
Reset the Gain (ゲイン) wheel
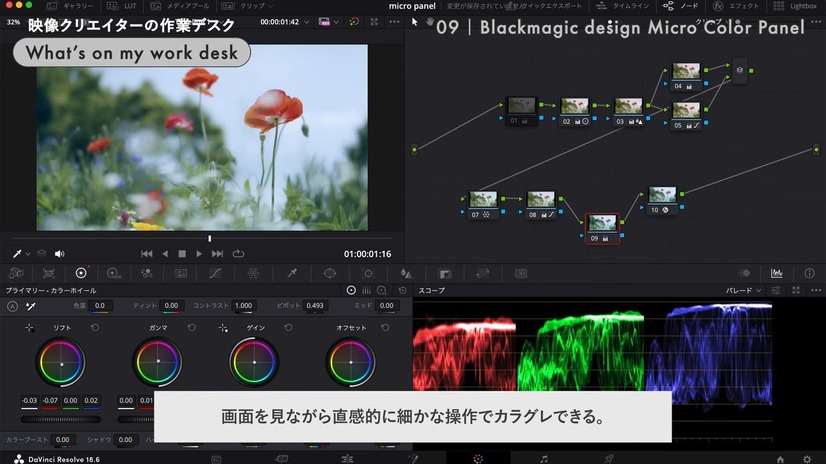point(288,328)
